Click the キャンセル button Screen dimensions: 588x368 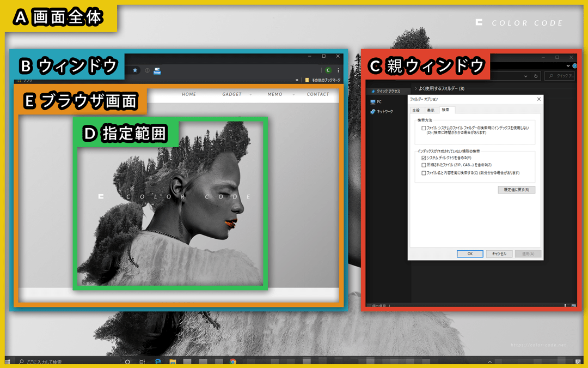(499, 254)
